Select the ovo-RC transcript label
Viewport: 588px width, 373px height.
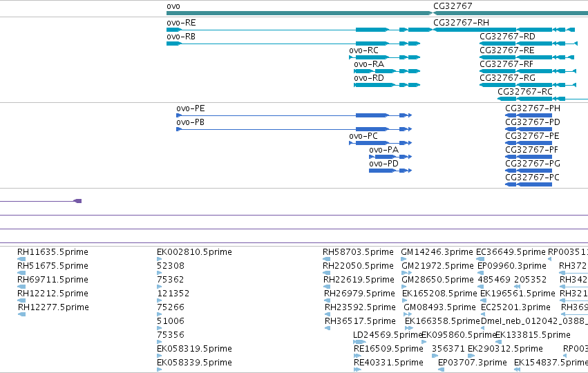(x=363, y=50)
